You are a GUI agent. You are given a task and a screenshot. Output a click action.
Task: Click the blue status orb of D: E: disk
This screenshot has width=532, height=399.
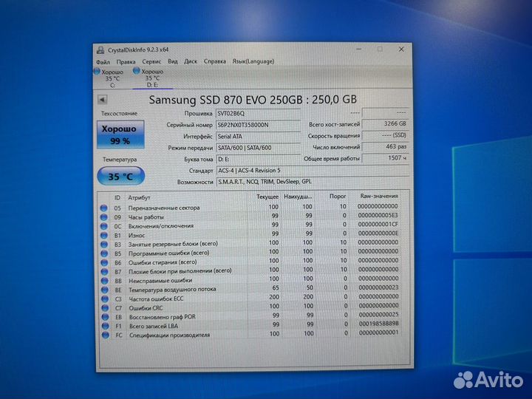coord(137,71)
